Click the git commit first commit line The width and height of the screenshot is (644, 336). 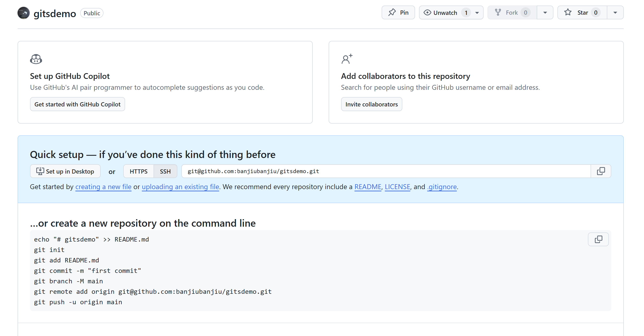[x=87, y=271]
